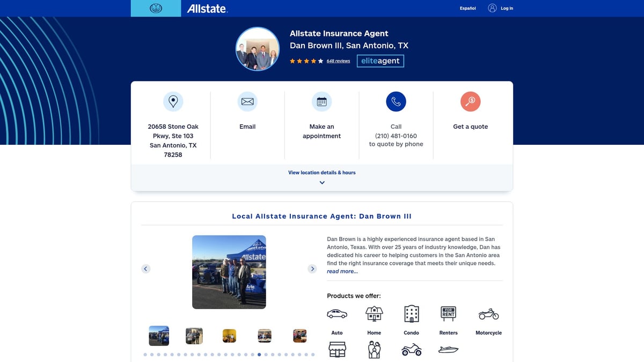This screenshot has height=362, width=644.
Task: Click the right carousel arrow
Action: tap(312, 268)
